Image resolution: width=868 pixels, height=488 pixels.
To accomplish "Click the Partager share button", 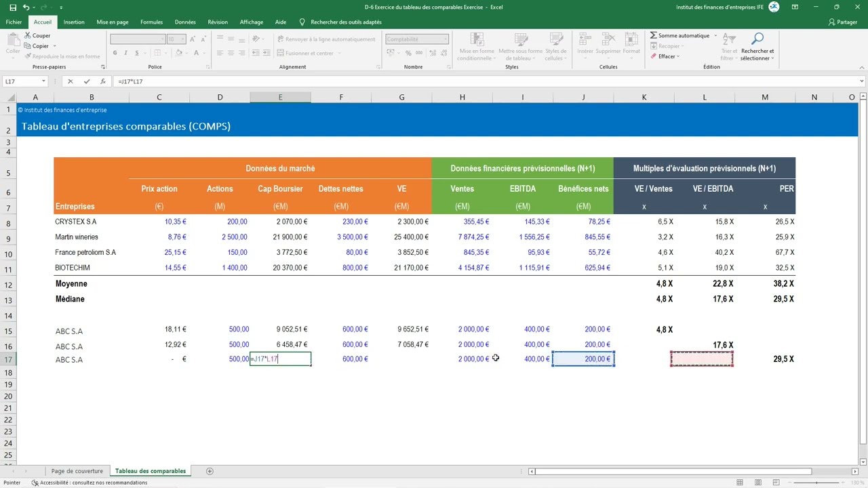I will 843,22.
